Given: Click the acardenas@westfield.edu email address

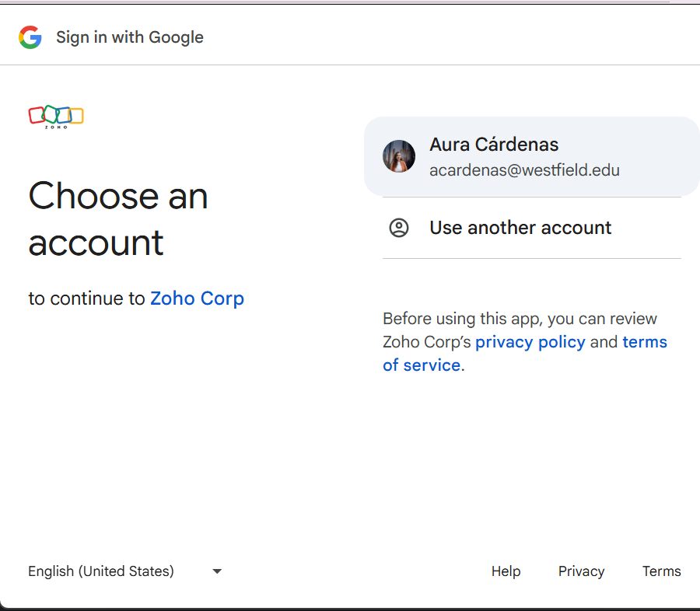Looking at the screenshot, I should (x=524, y=170).
